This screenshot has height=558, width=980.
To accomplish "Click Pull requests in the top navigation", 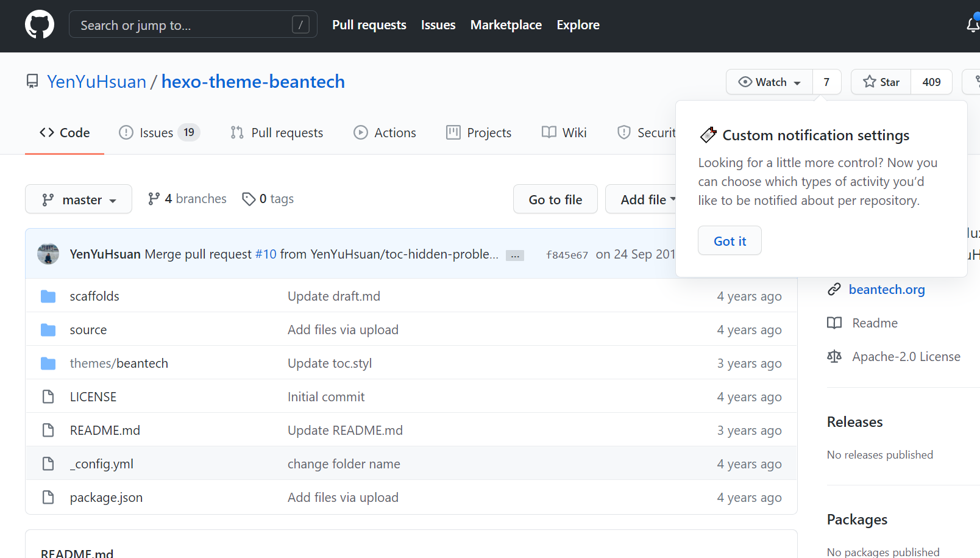I will 369,25.
